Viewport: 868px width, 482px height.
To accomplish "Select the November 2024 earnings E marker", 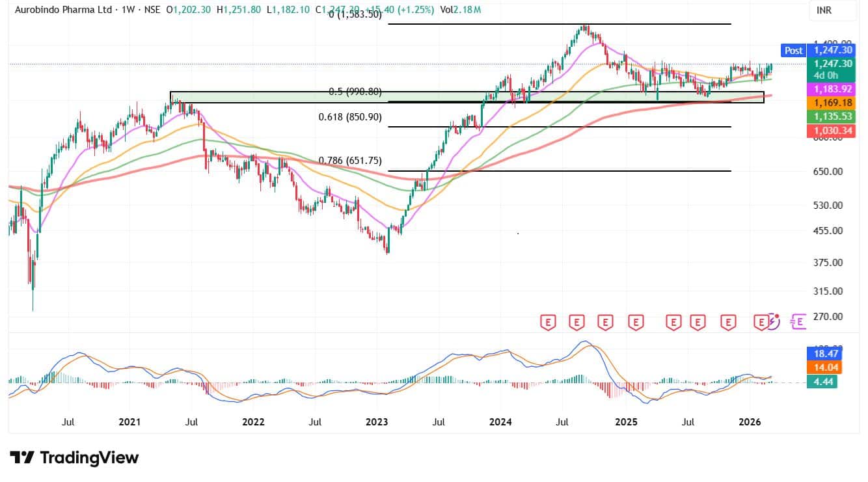I will click(x=606, y=321).
